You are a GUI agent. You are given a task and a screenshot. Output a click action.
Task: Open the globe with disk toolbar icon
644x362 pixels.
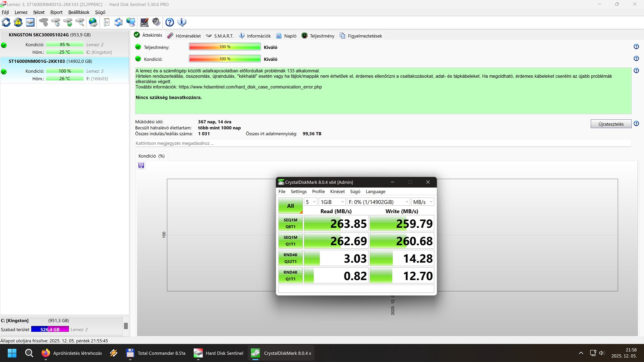click(x=93, y=22)
